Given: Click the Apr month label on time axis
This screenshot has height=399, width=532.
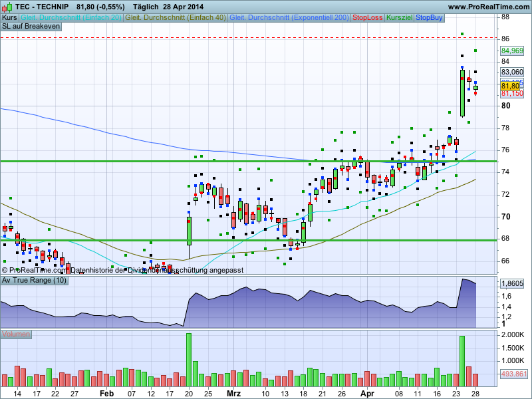Looking at the screenshot, I should [367, 394].
